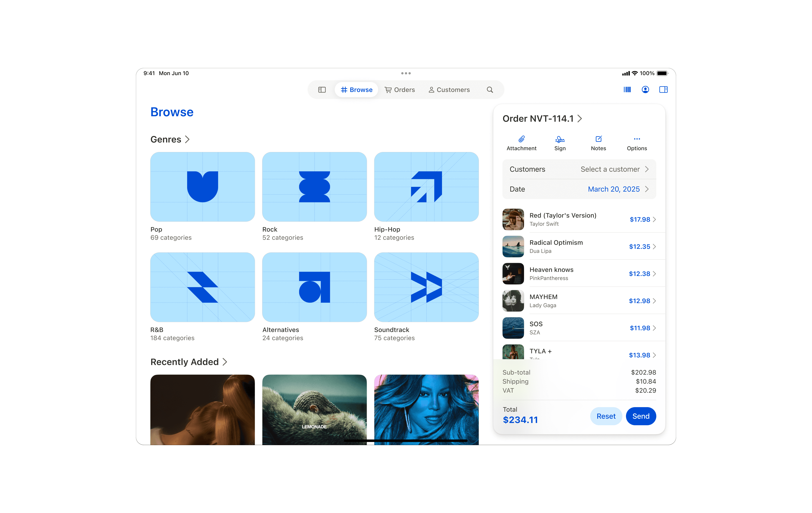Open Radical Optimism order item
Viewport: 812px width, 513px height.
(579, 246)
